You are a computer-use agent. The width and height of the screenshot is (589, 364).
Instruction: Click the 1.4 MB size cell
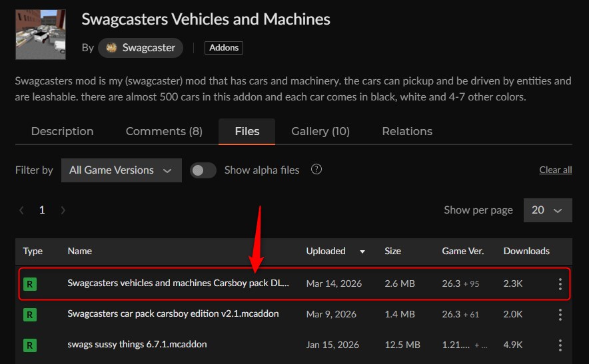(400, 314)
